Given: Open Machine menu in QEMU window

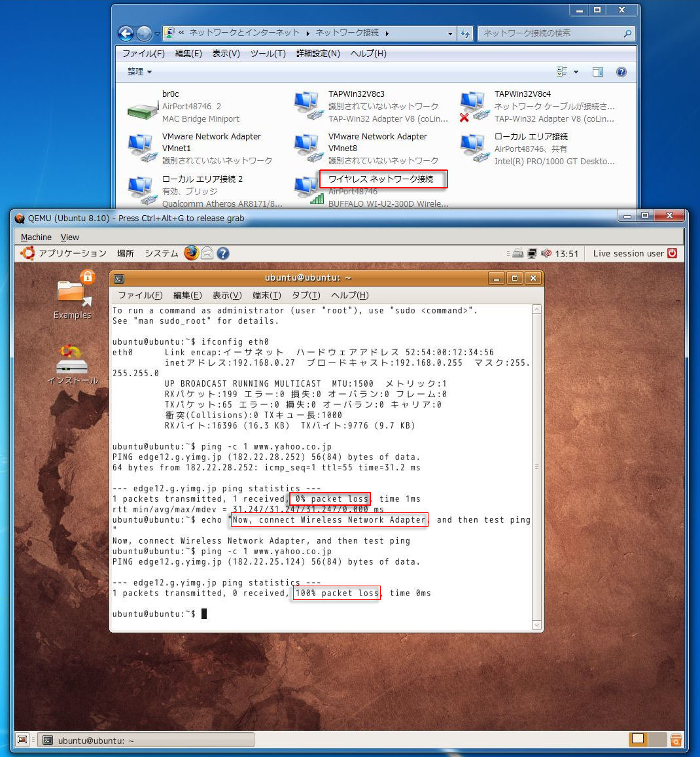Looking at the screenshot, I should [36, 237].
